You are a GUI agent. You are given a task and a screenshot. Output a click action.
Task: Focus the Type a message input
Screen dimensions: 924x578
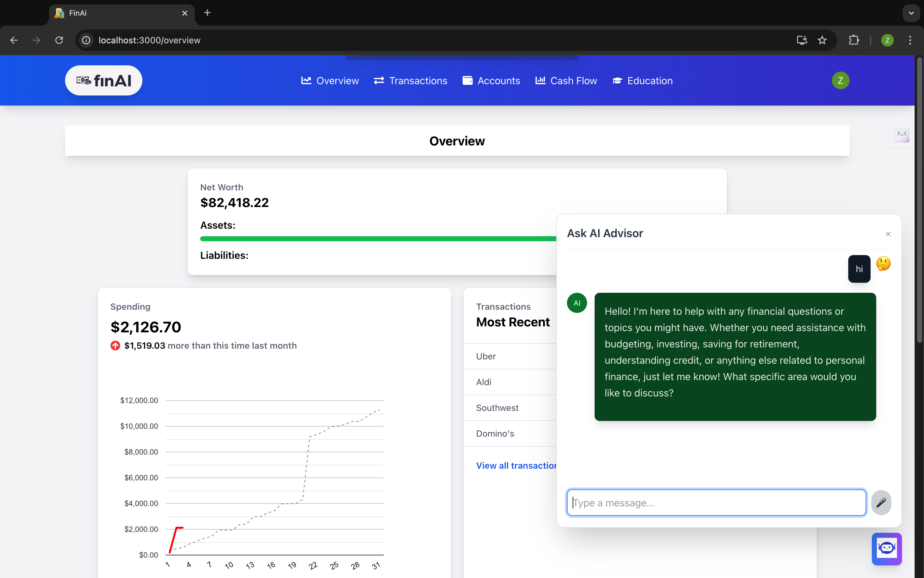tap(716, 503)
